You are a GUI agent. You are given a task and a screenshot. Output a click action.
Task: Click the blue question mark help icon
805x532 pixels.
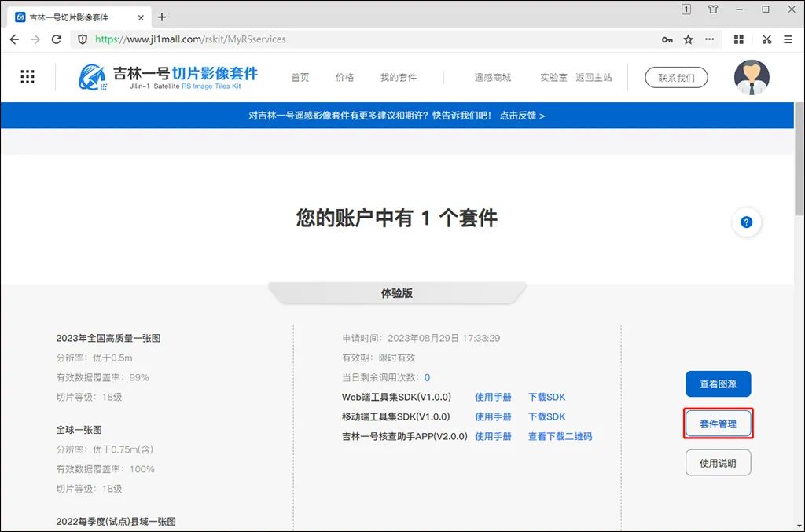[x=747, y=222]
